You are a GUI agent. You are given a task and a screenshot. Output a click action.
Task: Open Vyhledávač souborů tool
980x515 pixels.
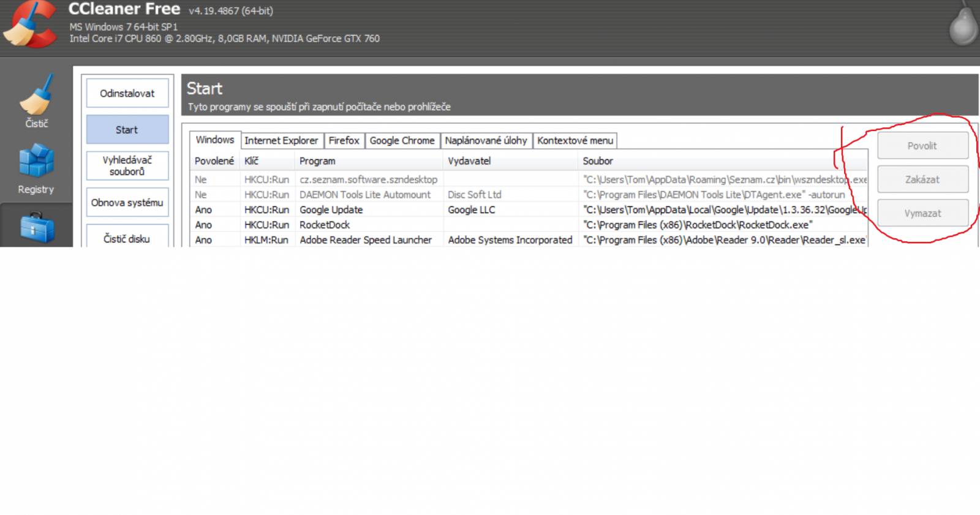coord(127,166)
